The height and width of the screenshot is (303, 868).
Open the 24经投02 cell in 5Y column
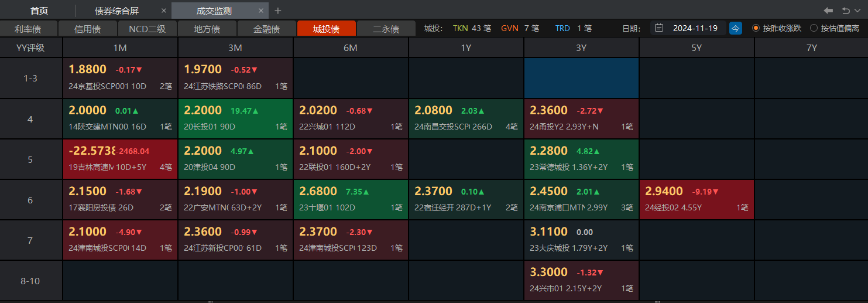(697, 199)
